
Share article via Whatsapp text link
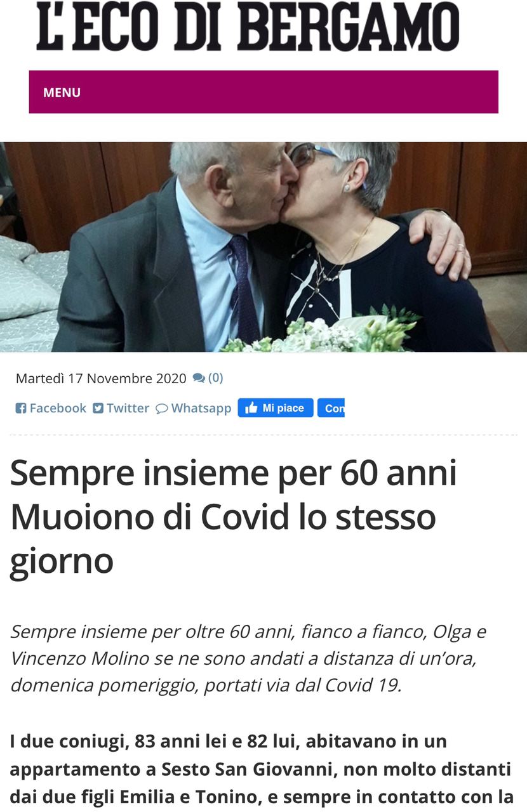click(x=201, y=408)
